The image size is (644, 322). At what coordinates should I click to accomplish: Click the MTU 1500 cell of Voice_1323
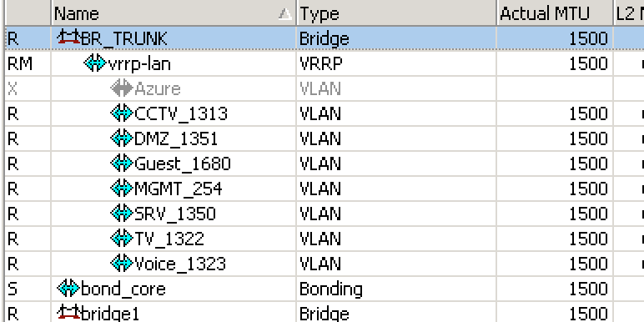(x=555, y=264)
